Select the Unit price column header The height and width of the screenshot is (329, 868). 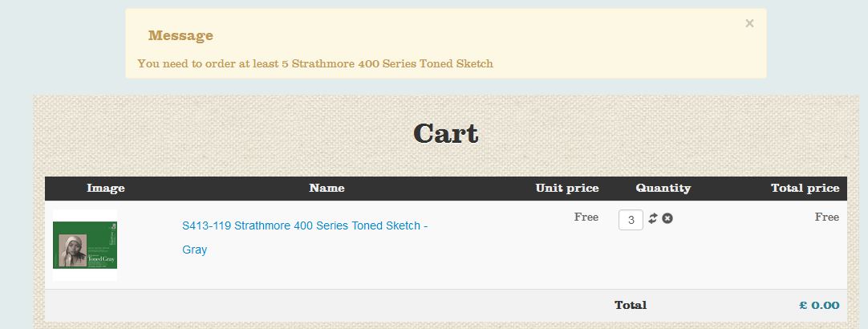(x=567, y=188)
